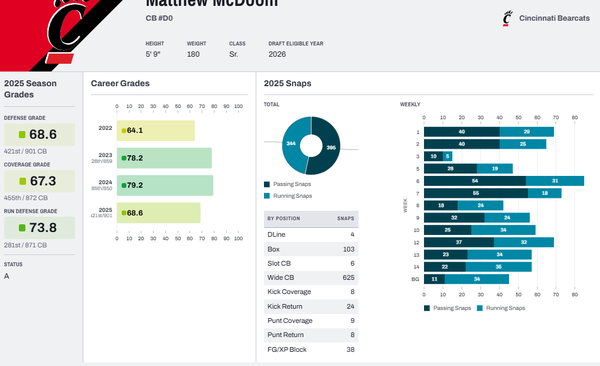This screenshot has width=600, height=366.
Task: Click the 2025 Snaps heading
Action: coord(287,83)
